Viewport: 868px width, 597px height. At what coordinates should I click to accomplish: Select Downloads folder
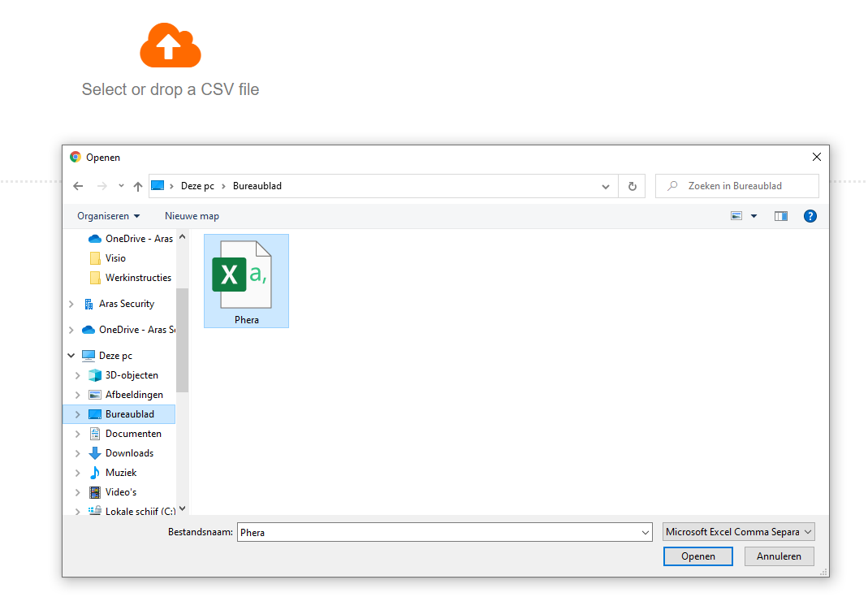click(x=121, y=453)
